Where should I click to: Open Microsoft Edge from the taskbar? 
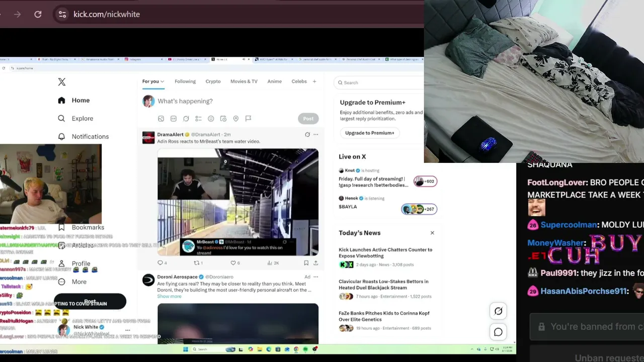click(269, 349)
